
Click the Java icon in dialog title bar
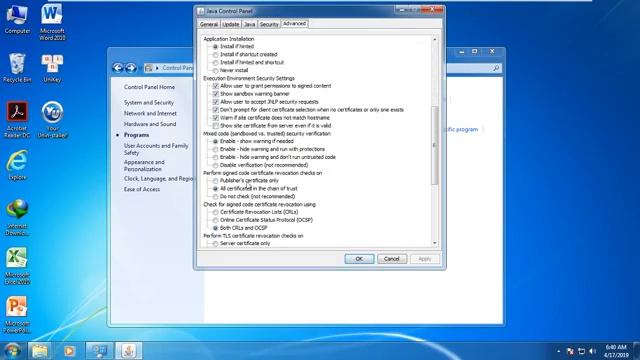(x=200, y=11)
